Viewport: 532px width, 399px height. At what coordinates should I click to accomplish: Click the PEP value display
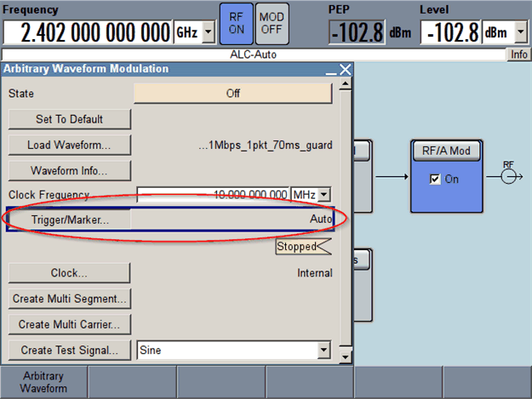357,32
